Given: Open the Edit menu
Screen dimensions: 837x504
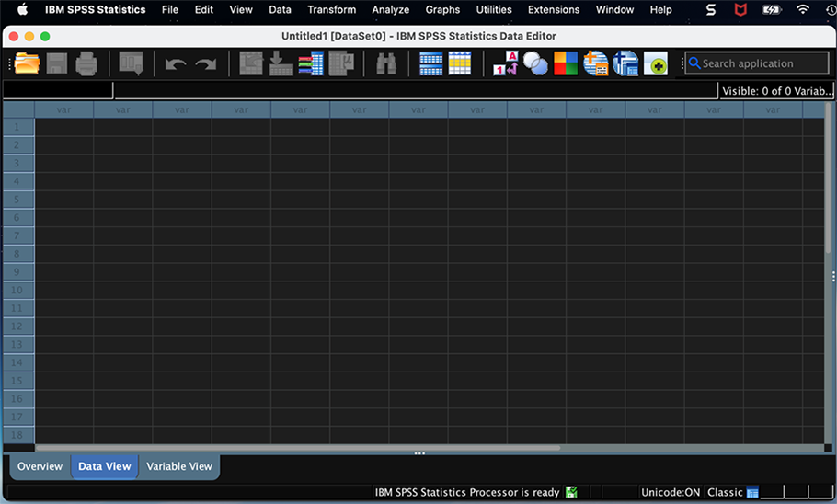Looking at the screenshot, I should point(204,9).
